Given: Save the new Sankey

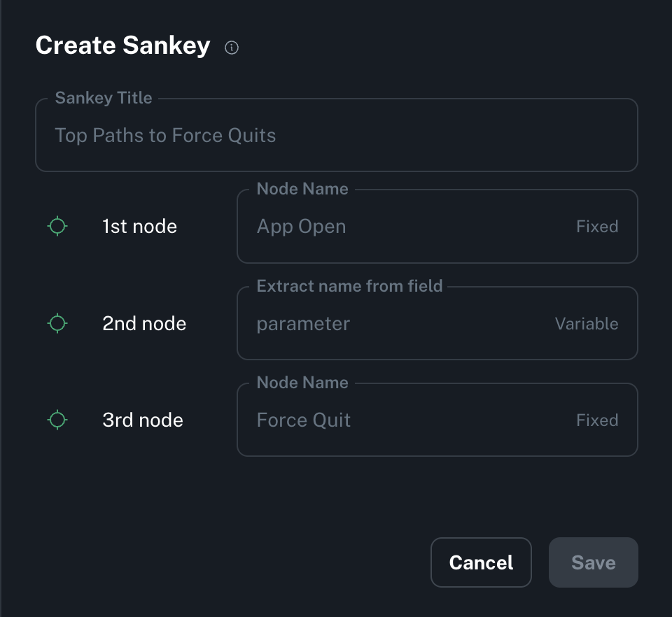Looking at the screenshot, I should click(x=593, y=562).
